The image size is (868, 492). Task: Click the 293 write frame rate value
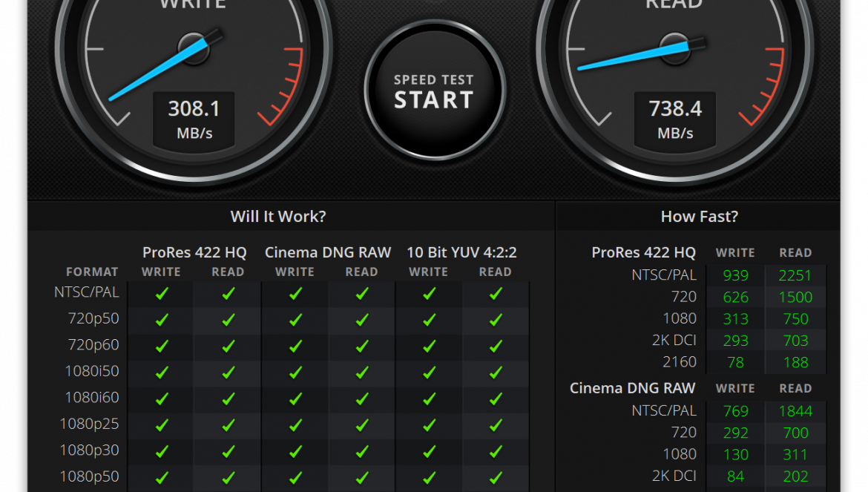pyautogui.click(x=736, y=341)
